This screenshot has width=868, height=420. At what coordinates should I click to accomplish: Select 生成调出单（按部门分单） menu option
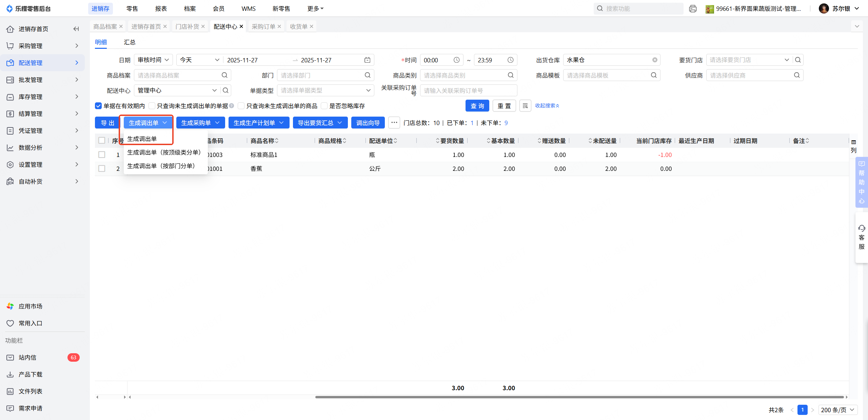click(x=161, y=166)
